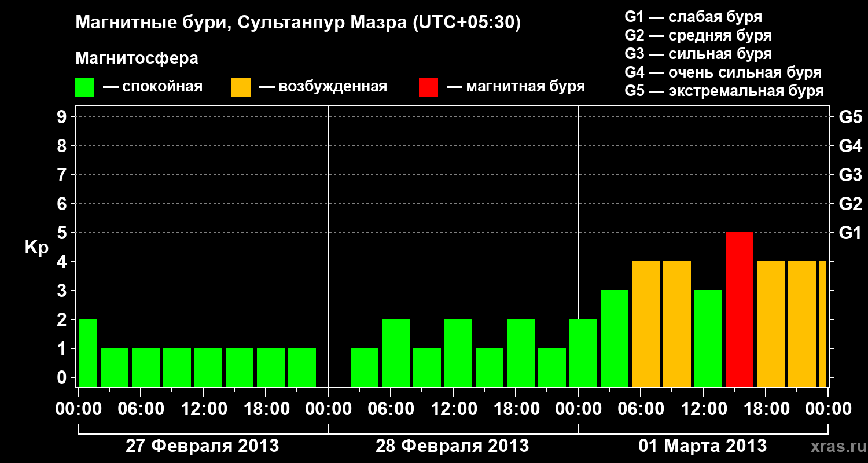Click the '12:00' time label for 27 February
The image size is (868, 463).
[x=204, y=409]
